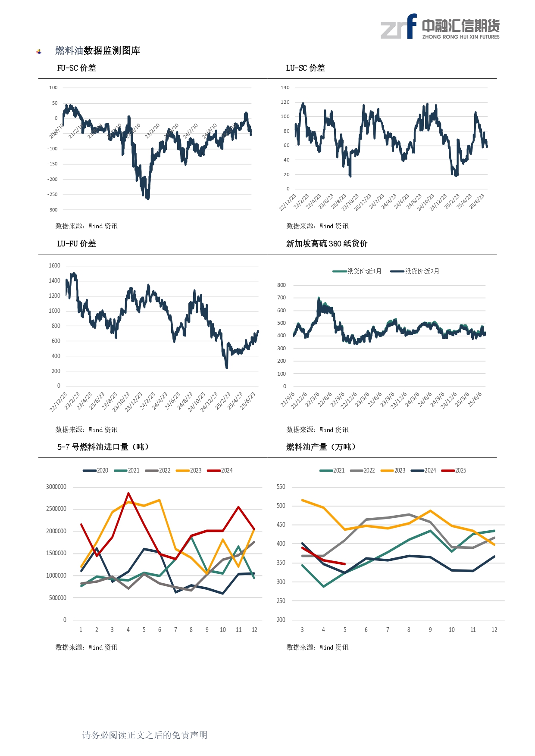Viewport: 535px width, 756px height.
Task: Click the 纸货价:近1月 legend item
Action: pos(357,271)
